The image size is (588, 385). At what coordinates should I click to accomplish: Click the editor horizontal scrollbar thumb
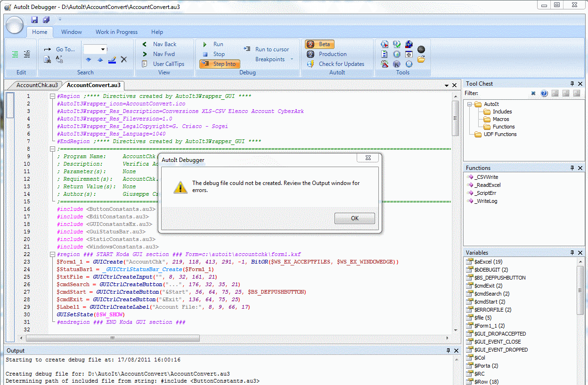(x=112, y=338)
